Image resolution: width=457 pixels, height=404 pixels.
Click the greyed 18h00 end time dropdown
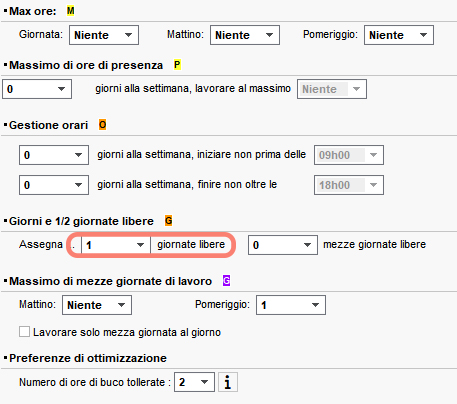pos(349,185)
